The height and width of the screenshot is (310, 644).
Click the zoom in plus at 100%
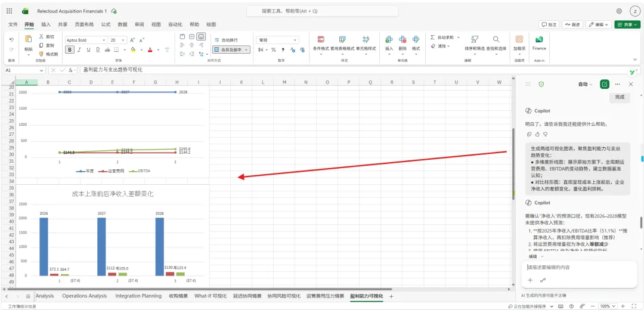pyautogui.click(x=623, y=306)
